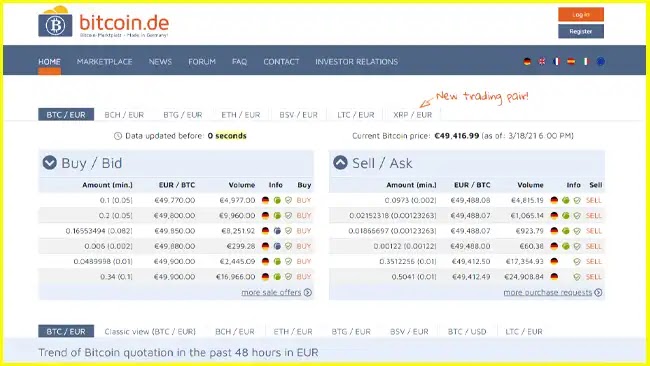Open the FAQ menu item

(x=240, y=62)
